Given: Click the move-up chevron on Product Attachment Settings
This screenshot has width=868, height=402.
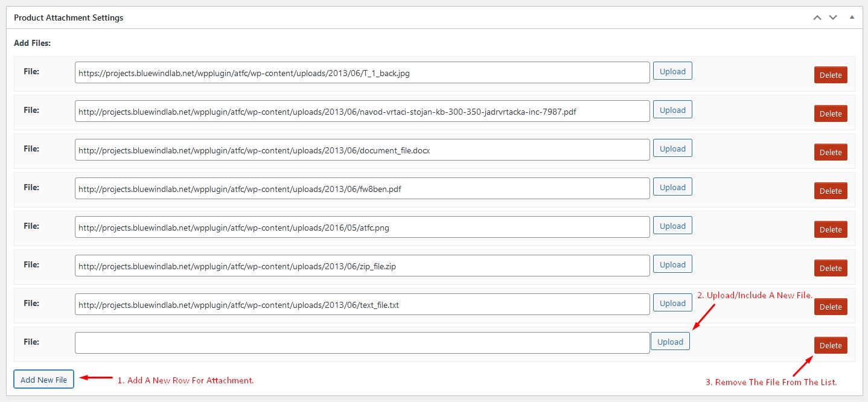Looking at the screenshot, I should 817,18.
